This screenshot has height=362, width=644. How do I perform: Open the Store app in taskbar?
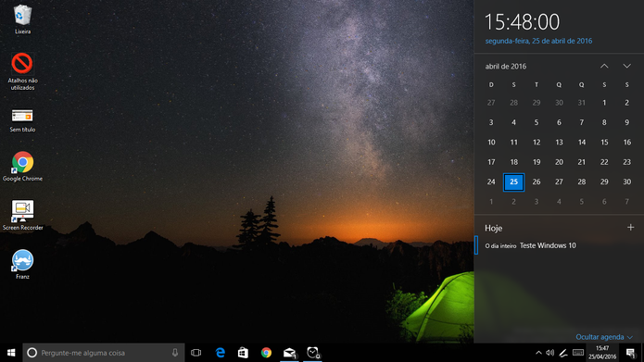pyautogui.click(x=243, y=353)
